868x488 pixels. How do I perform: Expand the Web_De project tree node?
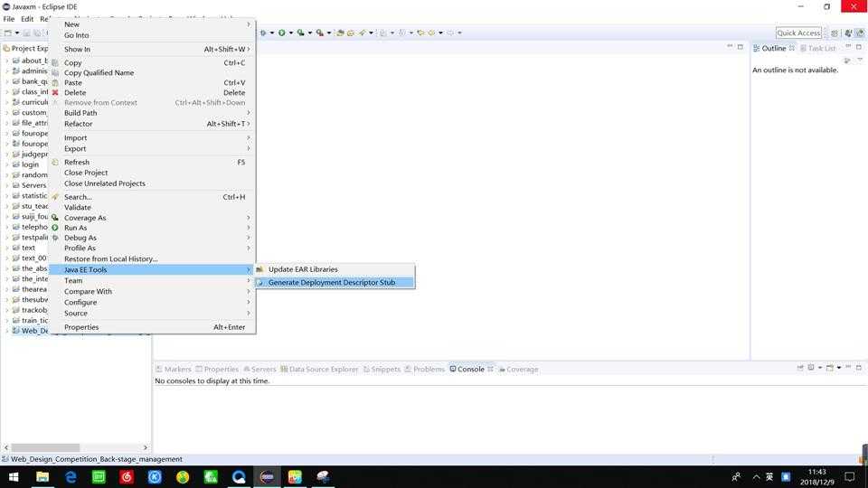(x=6, y=331)
